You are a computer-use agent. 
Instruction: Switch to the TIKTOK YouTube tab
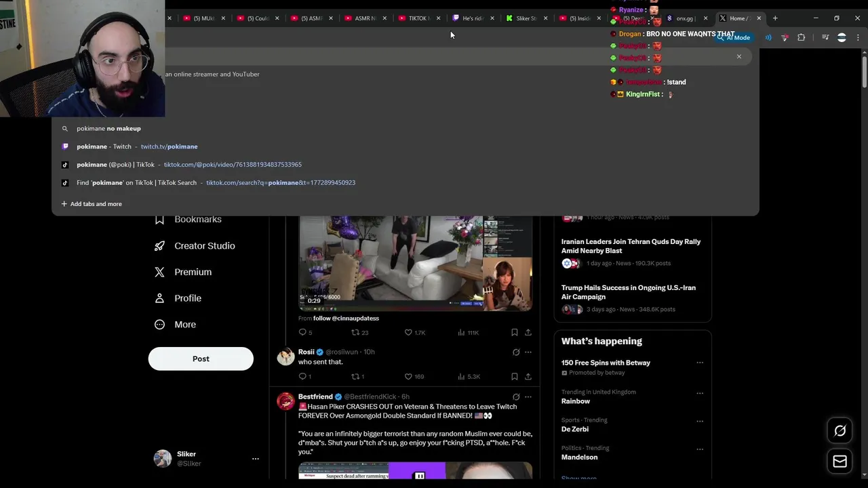pyautogui.click(x=418, y=18)
